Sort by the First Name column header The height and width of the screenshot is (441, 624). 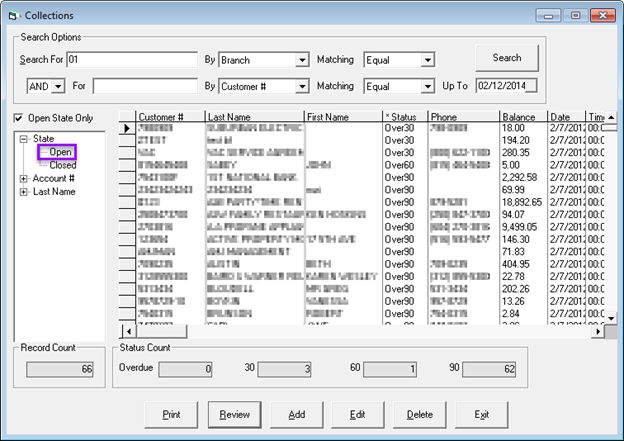pos(343,117)
